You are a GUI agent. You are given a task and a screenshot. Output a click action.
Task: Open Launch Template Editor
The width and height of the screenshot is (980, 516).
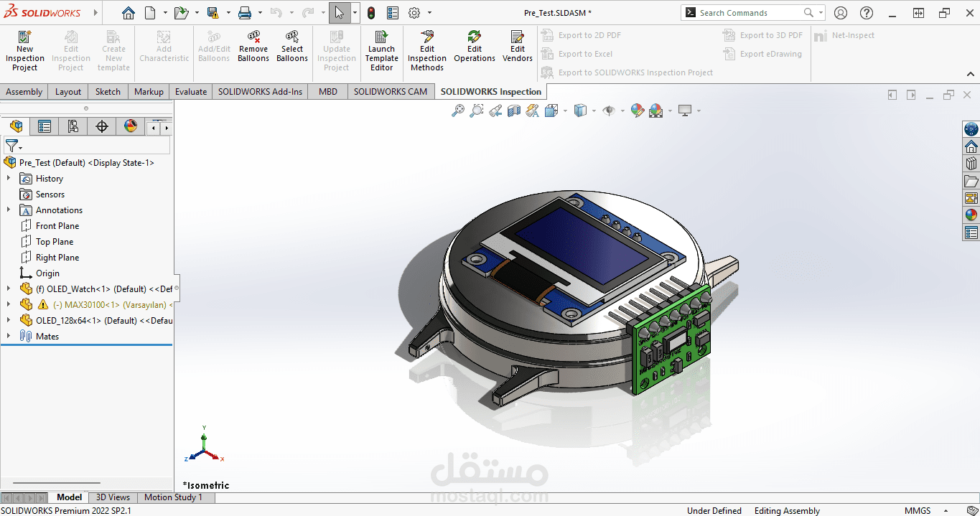point(381,51)
